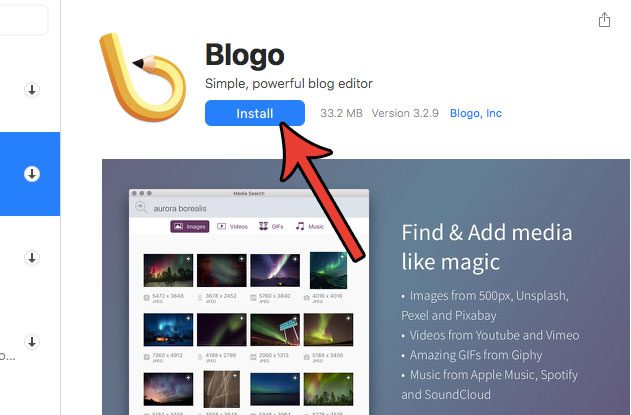Switch to the GIFs tab

pyautogui.click(x=271, y=227)
